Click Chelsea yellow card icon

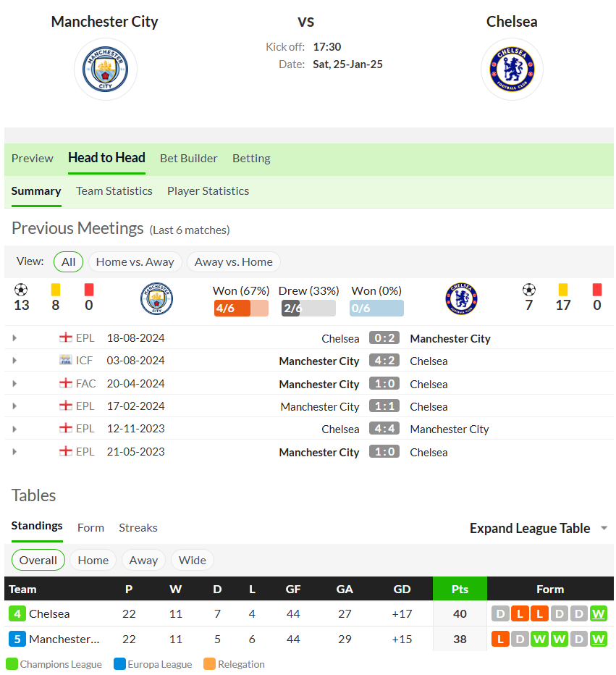[x=562, y=290]
